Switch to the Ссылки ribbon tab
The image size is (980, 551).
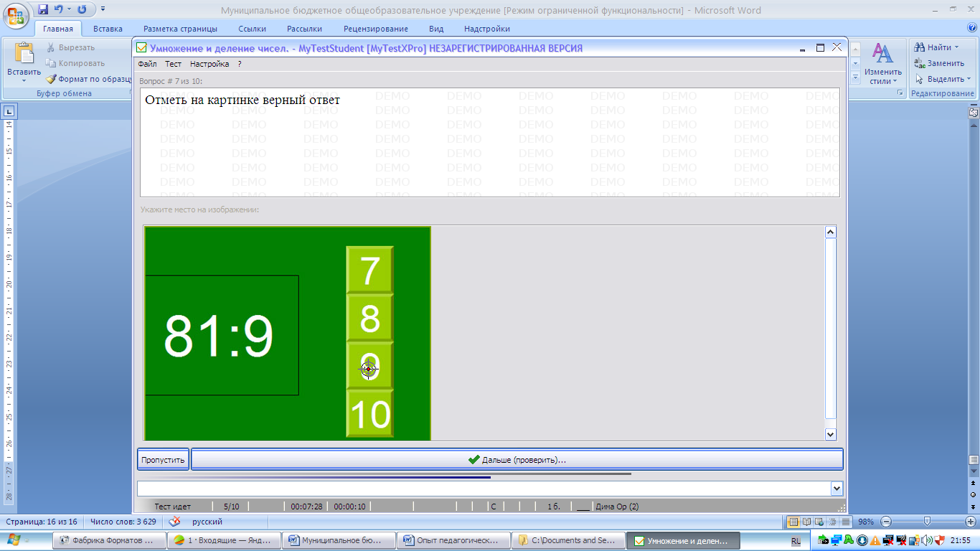point(252,29)
